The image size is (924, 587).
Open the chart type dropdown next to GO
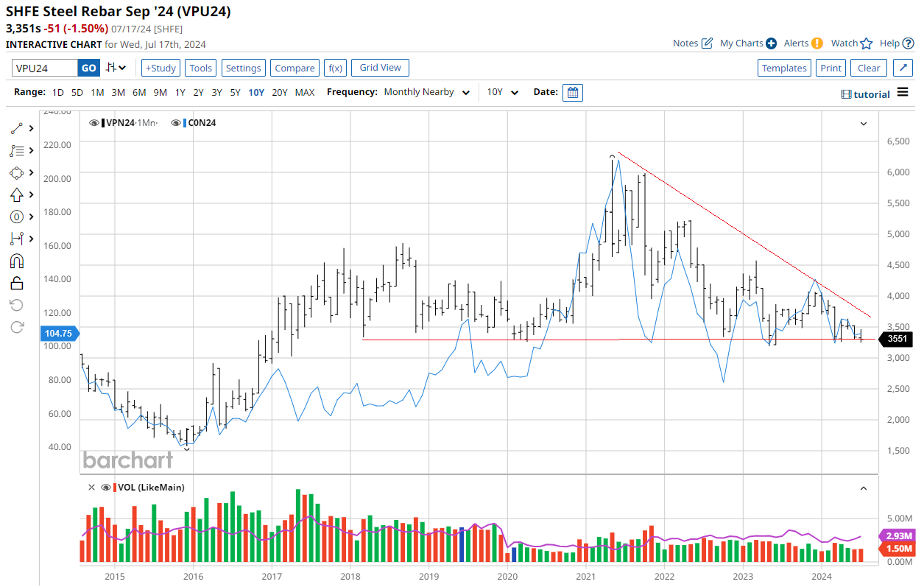point(116,68)
